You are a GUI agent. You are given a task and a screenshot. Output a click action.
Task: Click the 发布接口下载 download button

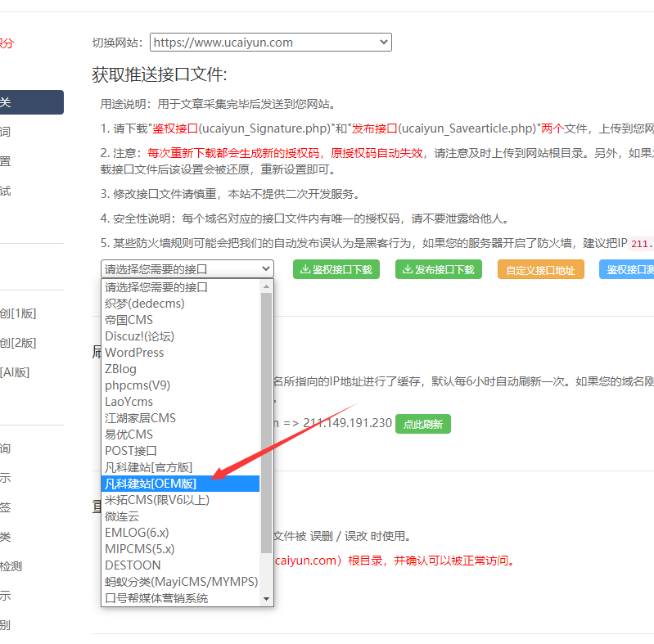pos(438,270)
